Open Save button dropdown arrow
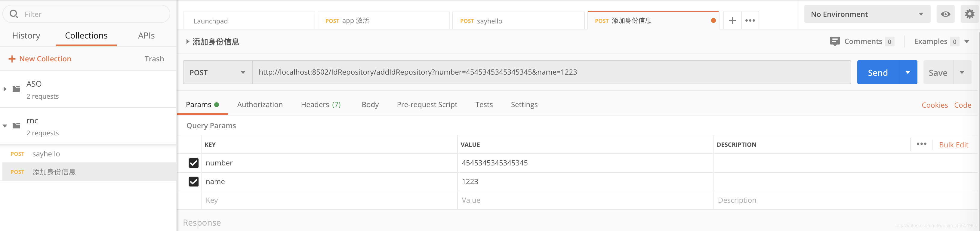The height and width of the screenshot is (231, 980). (962, 72)
